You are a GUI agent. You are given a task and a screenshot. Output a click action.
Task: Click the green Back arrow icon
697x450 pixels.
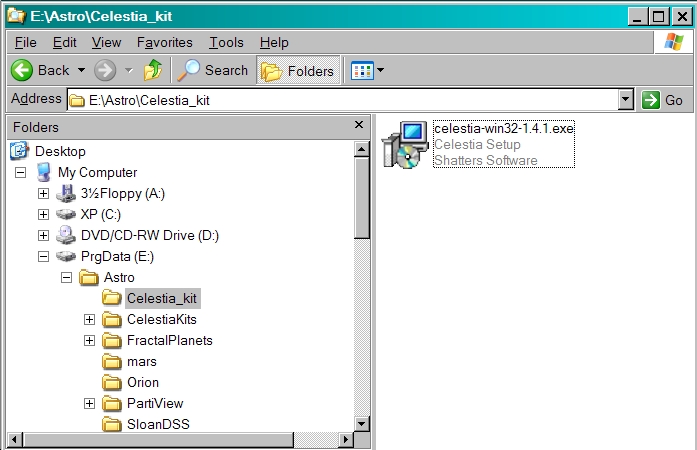(x=22, y=70)
